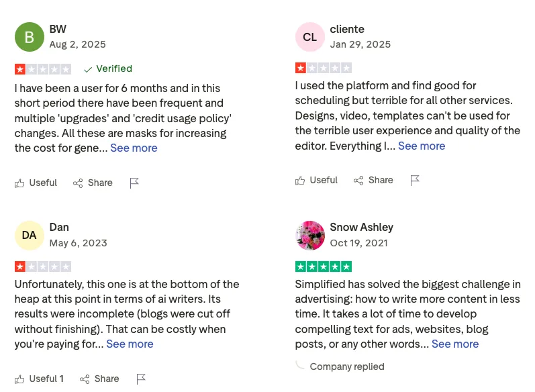Expand cliente's review with See more
This screenshot has width=535, height=392.
[x=422, y=146]
